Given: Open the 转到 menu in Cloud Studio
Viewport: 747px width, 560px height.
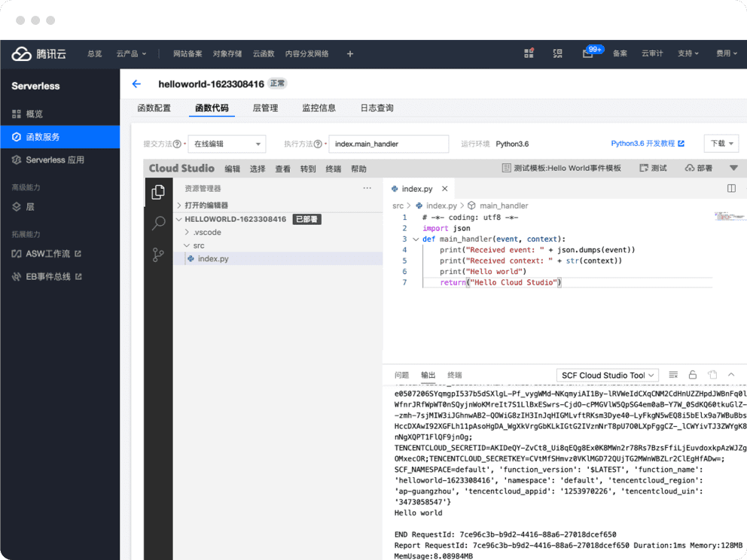Looking at the screenshot, I should [308, 169].
